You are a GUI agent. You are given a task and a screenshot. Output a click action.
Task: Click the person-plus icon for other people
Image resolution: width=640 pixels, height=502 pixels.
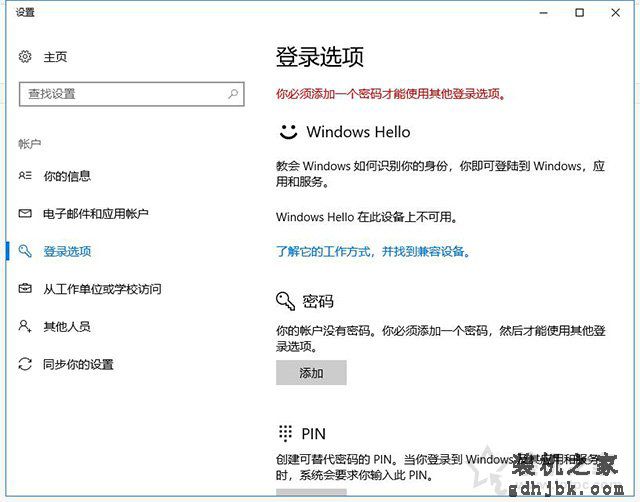click(x=25, y=326)
